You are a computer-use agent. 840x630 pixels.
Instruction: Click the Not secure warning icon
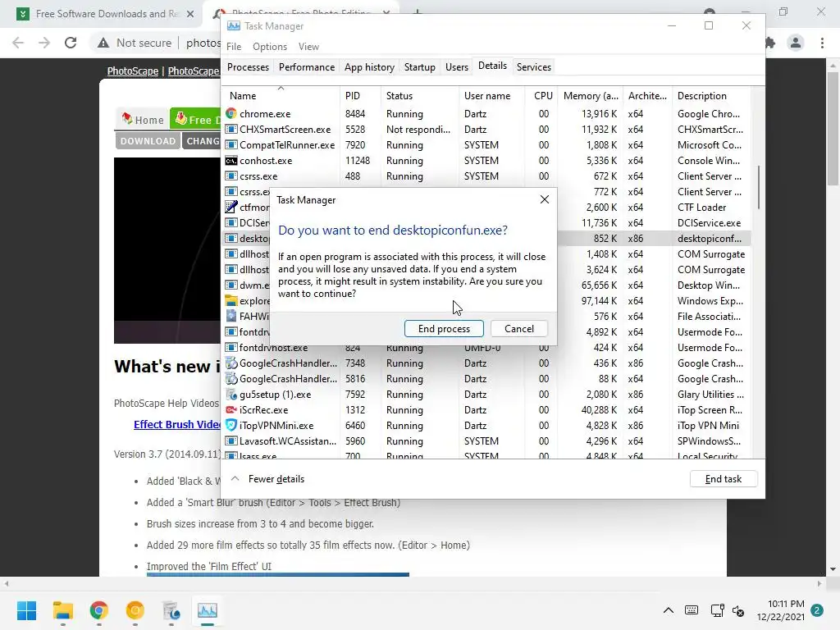[x=103, y=43]
